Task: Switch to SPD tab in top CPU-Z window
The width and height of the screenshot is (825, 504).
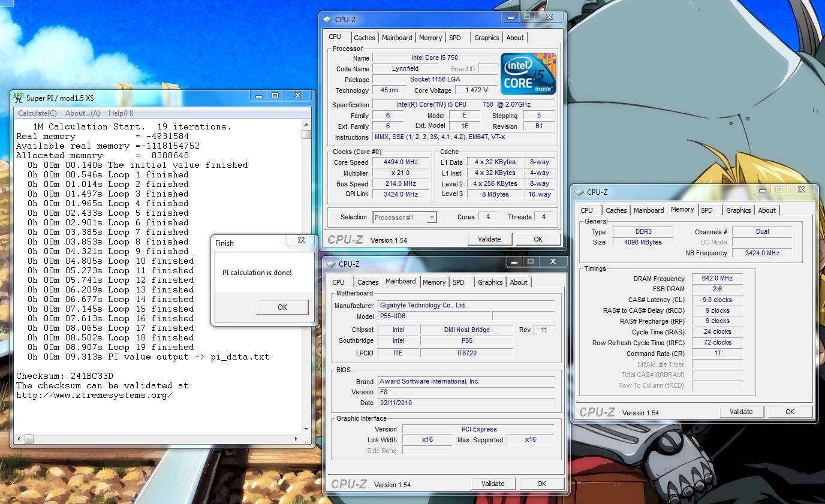Action: [x=455, y=38]
